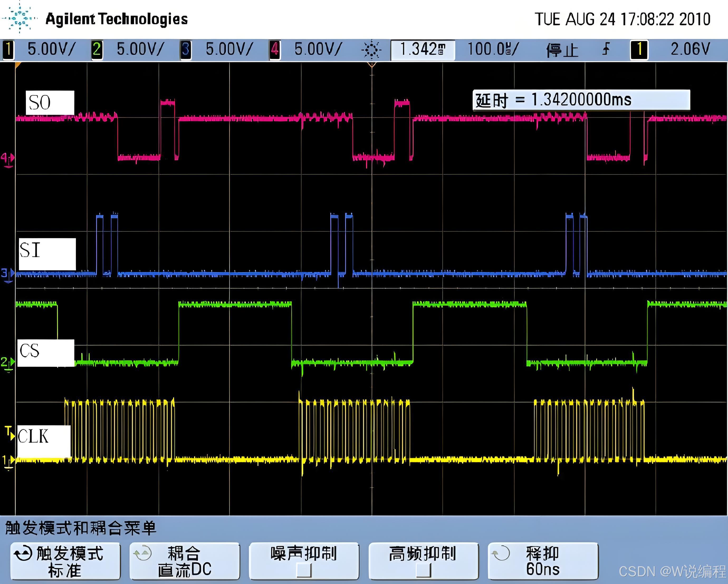Click the channel 4 pink indicator badge

(x=275, y=50)
